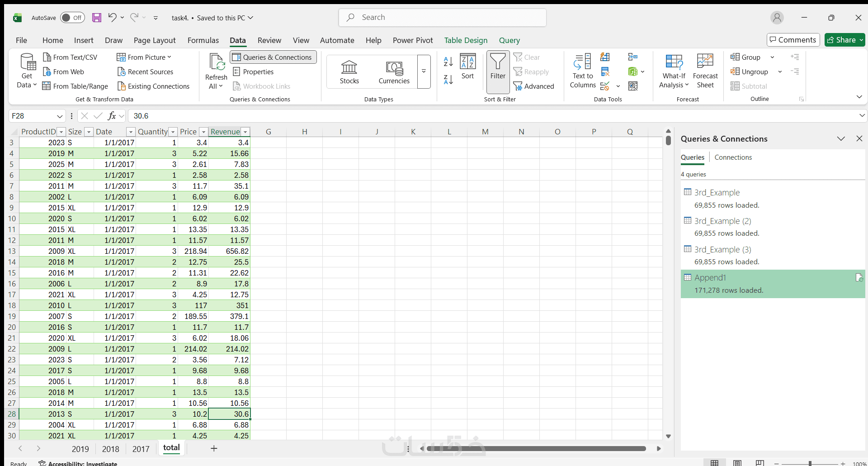Add a new sheet

pos(214,448)
